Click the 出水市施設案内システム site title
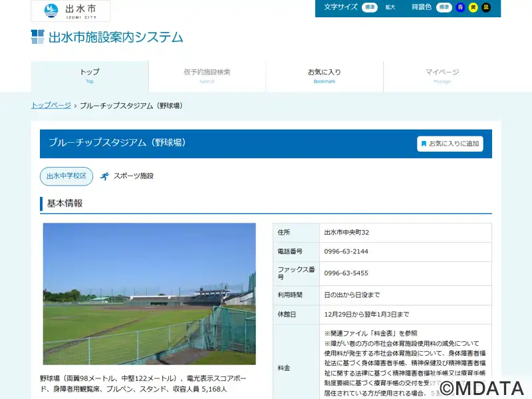 [116, 37]
